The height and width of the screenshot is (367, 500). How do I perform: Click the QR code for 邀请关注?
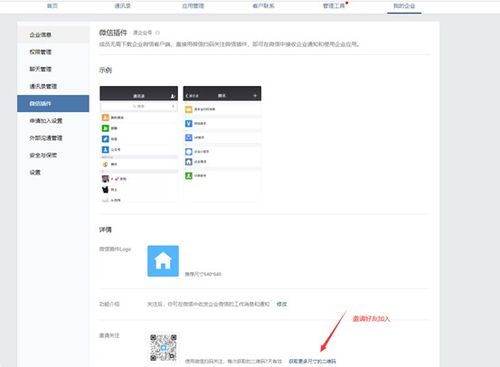click(163, 348)
